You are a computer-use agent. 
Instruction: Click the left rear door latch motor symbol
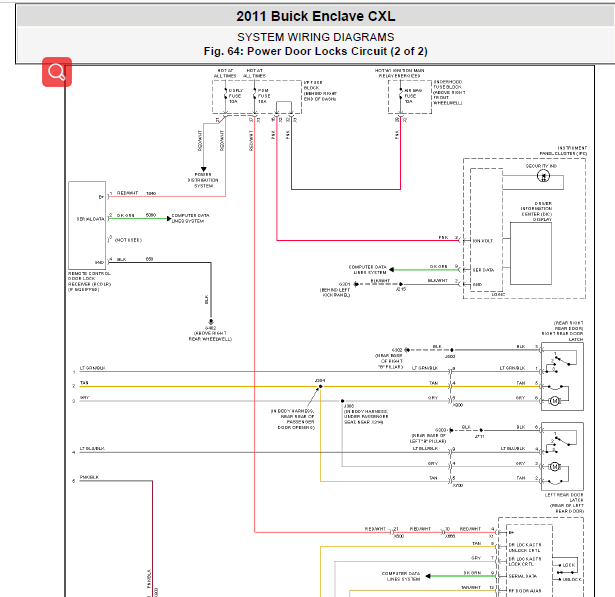click(x=554, y=466)
